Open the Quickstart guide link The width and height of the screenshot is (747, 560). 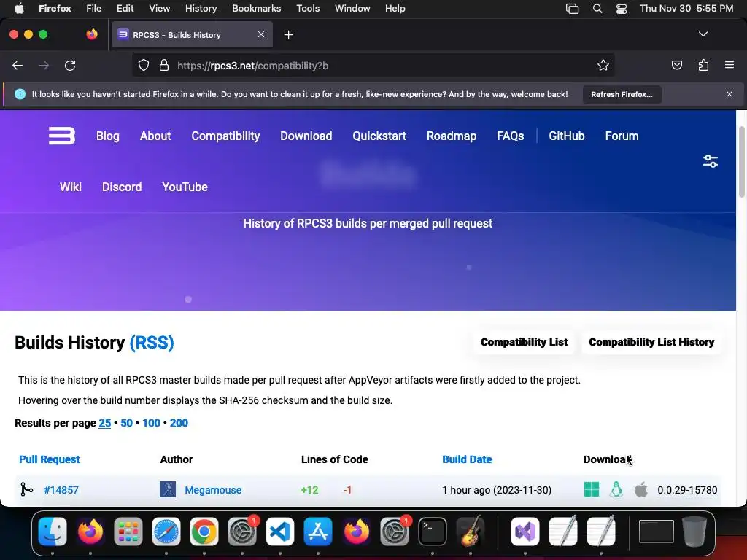pyautogui.click(x=379, y=136)
